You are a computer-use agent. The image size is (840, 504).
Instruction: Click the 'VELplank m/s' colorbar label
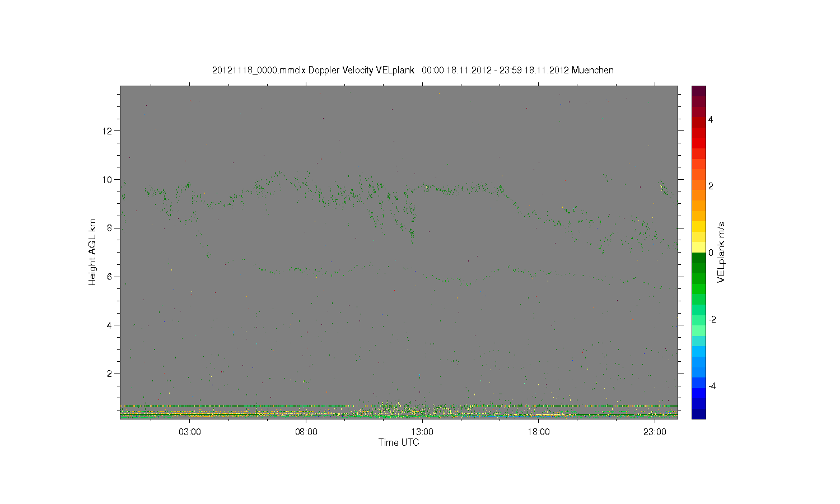point(721,252)
